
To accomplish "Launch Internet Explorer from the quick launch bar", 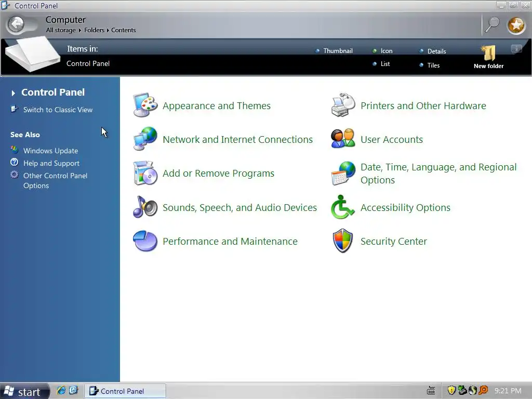I will point(61,391).
